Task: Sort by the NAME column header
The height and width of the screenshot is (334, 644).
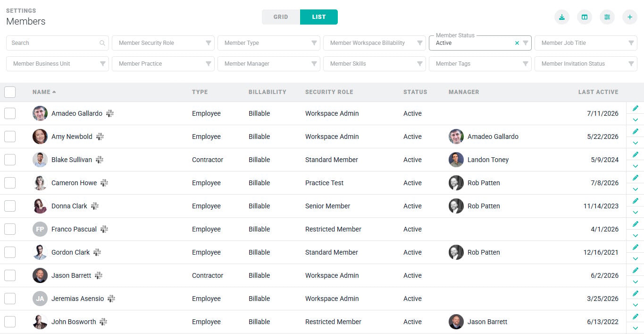Action: (x=44, y=92)
